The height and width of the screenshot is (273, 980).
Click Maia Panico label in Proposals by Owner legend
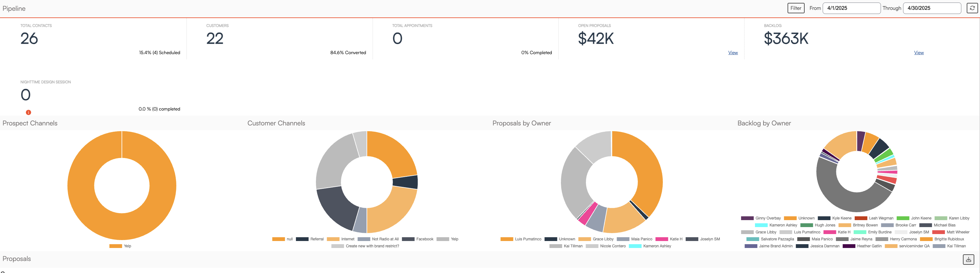[x=642, y=239]
